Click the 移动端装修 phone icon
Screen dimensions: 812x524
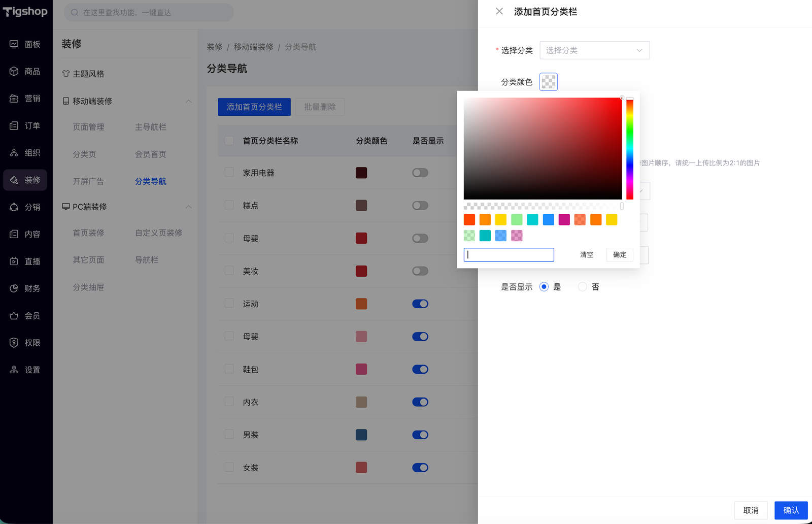(66, 101)
